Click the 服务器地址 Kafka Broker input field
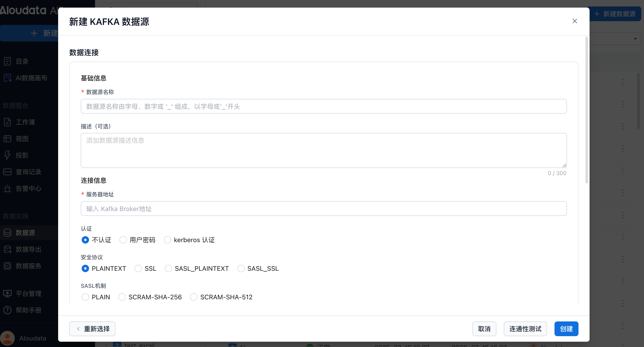 [324, 209]
